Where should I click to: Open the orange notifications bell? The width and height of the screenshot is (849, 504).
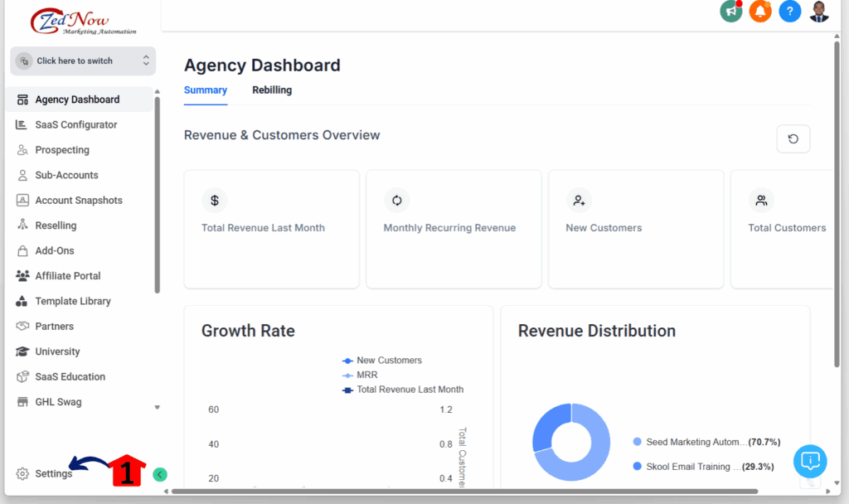[x=760, y=11]
